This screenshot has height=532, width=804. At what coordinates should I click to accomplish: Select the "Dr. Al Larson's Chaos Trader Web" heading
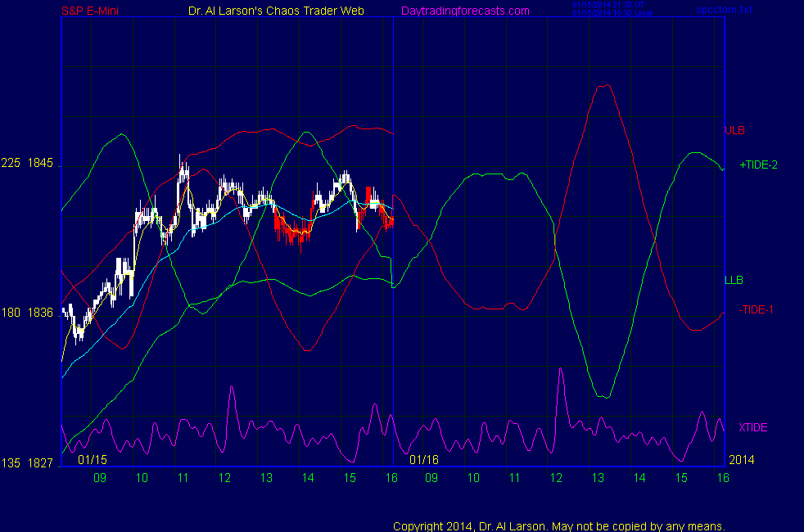277,11
